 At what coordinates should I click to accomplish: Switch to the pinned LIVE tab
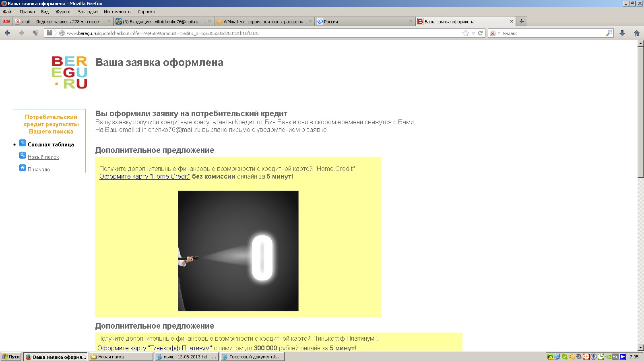click(x=6, y=21)
